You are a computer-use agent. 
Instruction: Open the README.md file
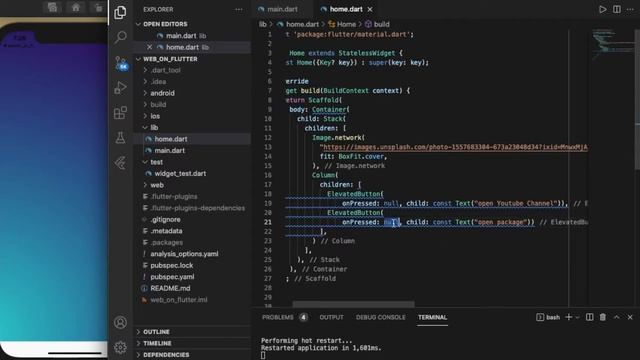tap(170, 288)
